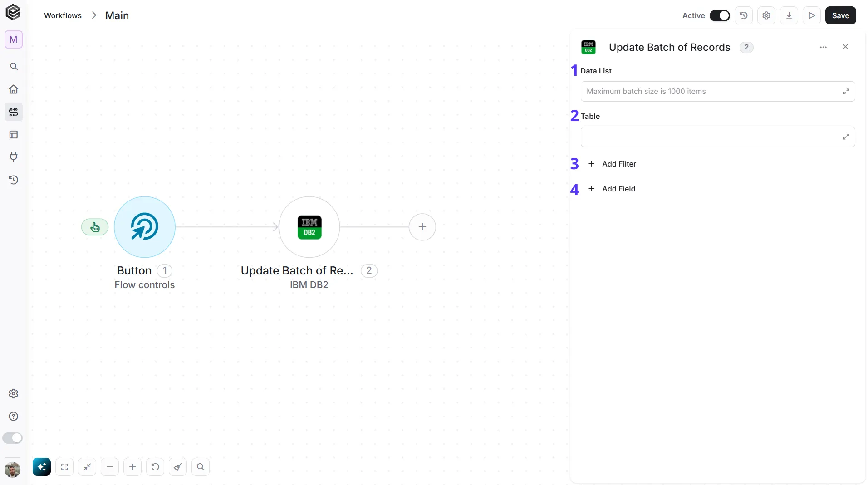Screen dimensions: 868x485
Task: Zoom in the canvas with plus
Action: (x=132, y=467)
